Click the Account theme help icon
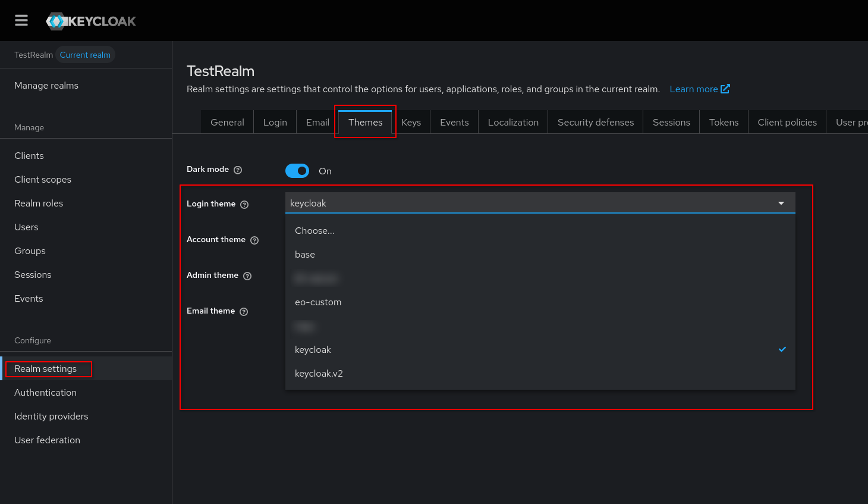Image resolution: width=868 pixels, height=504 pixels. (254, 240)
